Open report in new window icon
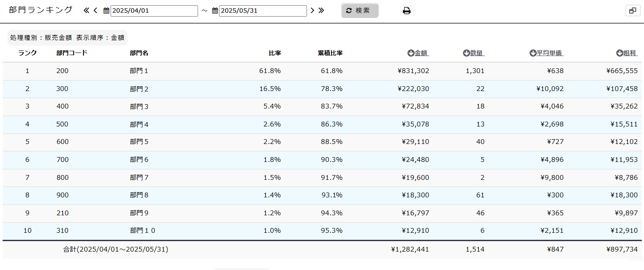 pyautogui.click(x=633, y=11)
